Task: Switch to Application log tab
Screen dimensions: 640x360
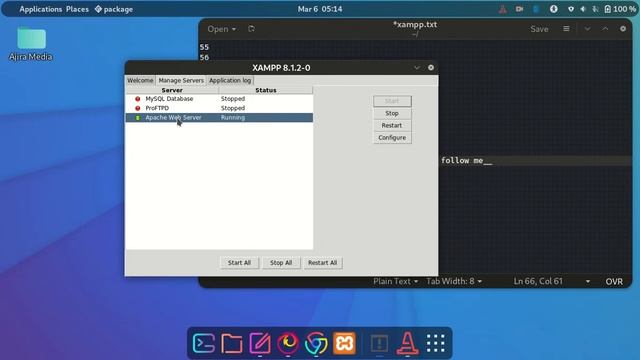Action: tap(230, 80)
